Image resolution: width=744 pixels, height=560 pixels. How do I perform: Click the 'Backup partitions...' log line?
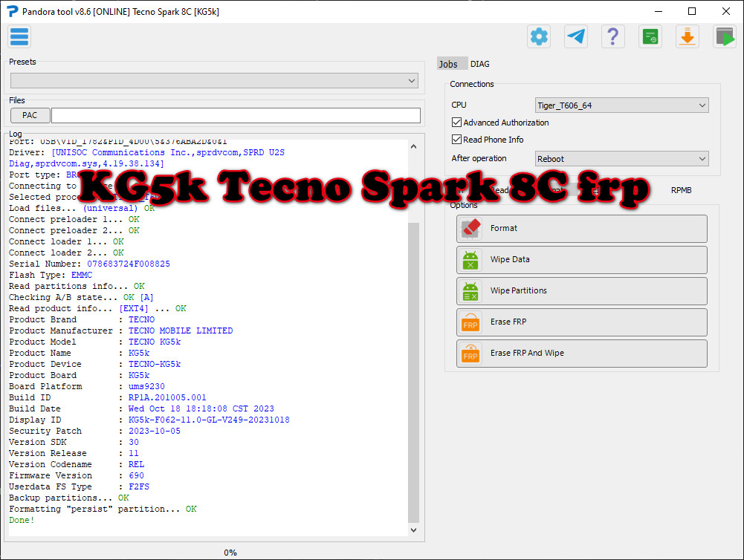pos(69,498)
